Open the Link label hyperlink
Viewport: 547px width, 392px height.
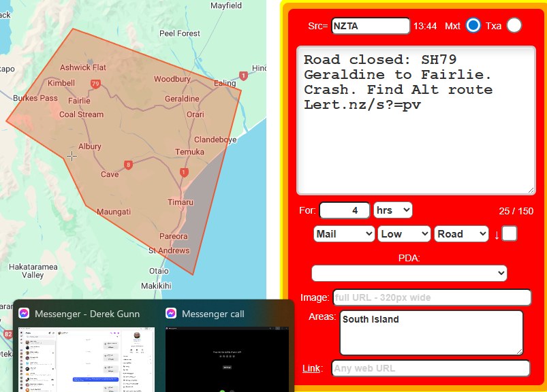311,368
